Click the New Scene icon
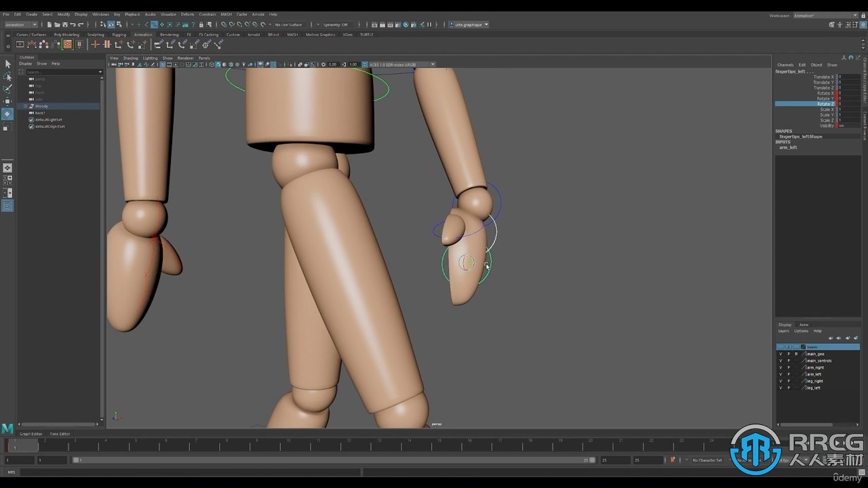868x488 pixels. [50, 24]
